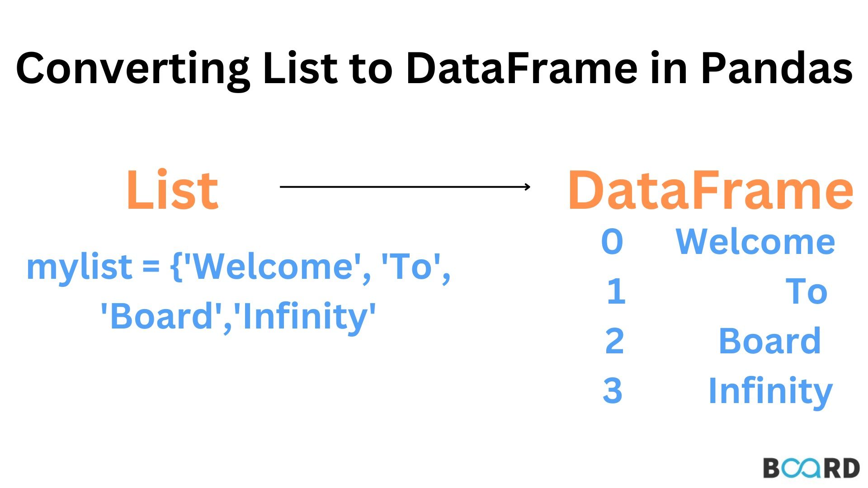Click the BOARD logo in the bottom corner

[x=811, y=468]
